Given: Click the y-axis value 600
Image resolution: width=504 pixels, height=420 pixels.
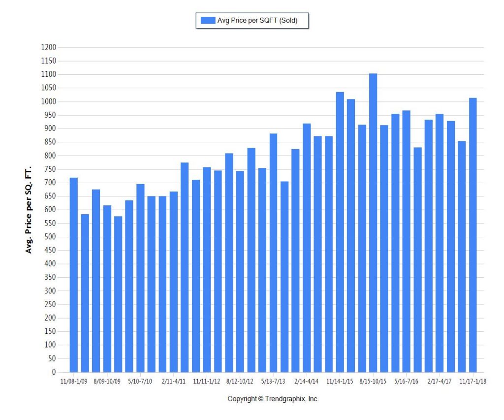Looking at the screenshot, I should (x=50, y=210).
